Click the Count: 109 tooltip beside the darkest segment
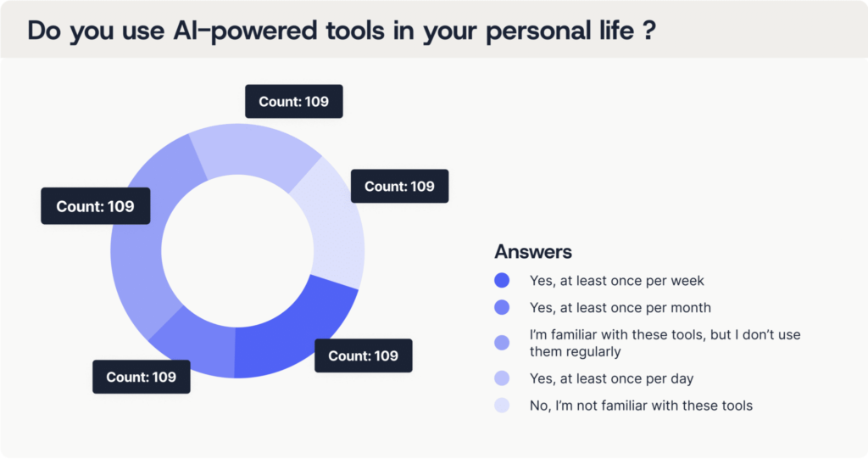The width and height of the screenshot is (868, 459). coord(363,355)
